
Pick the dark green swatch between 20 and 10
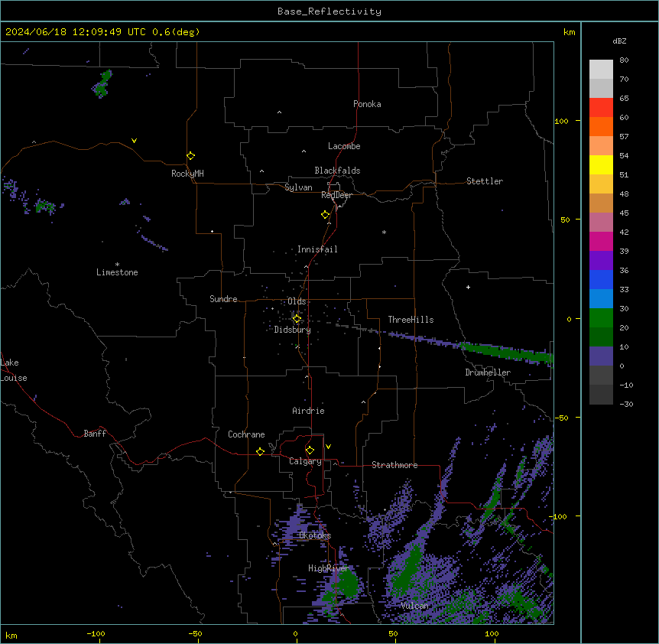point(601,337)
